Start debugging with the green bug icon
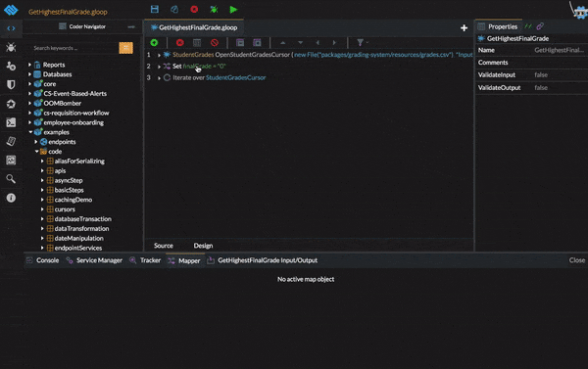The image size is (588, 369). pos(214,10)
